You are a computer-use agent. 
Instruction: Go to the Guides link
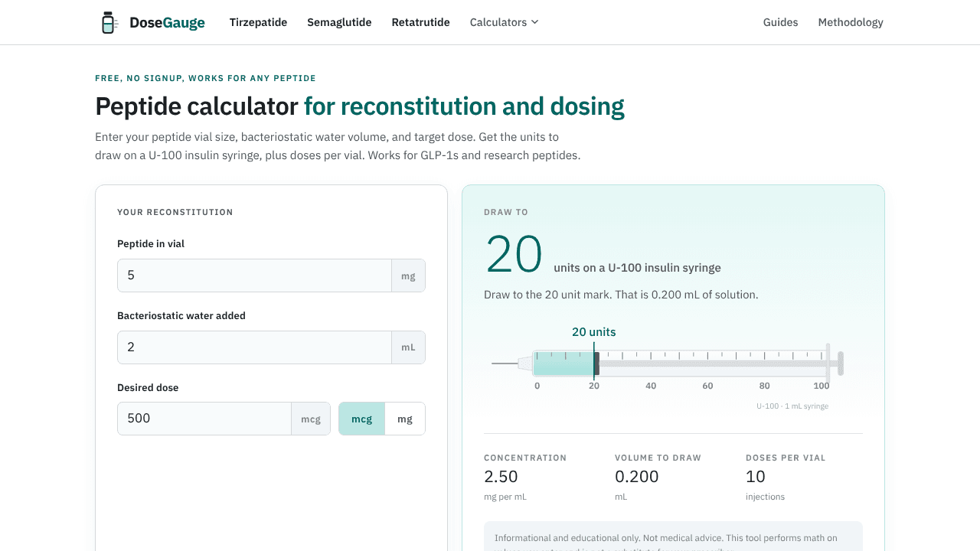780,22
